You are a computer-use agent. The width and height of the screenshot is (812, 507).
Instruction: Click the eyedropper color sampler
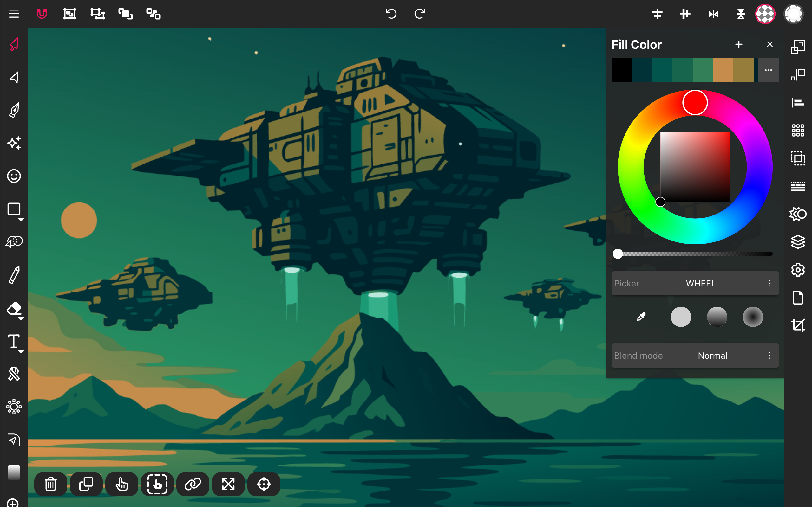(641, 317)
